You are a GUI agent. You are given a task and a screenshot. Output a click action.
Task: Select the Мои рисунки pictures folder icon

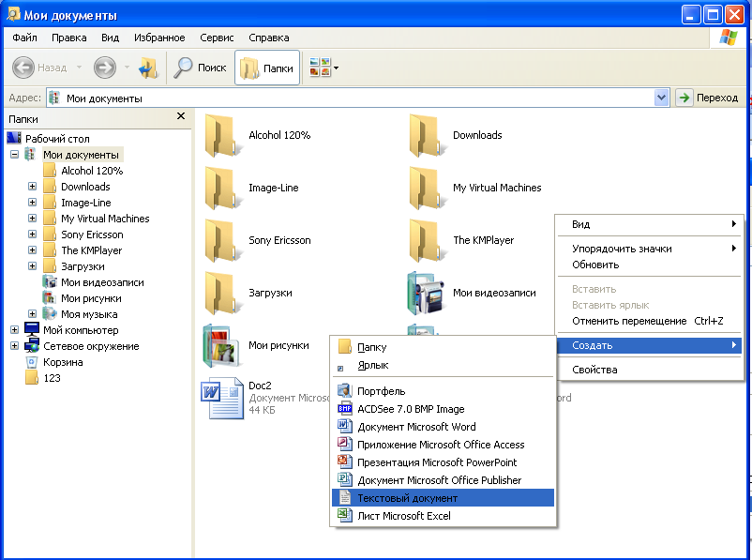[221, 346]
